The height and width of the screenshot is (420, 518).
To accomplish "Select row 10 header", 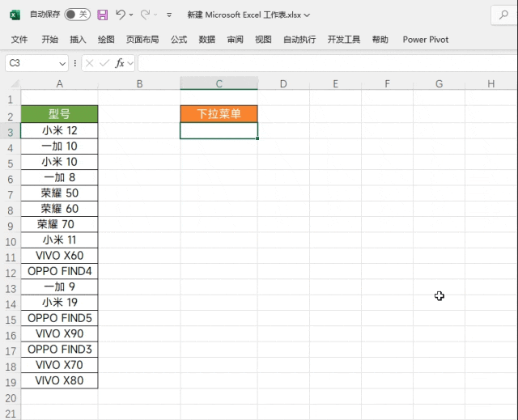I will pos(11,242).
